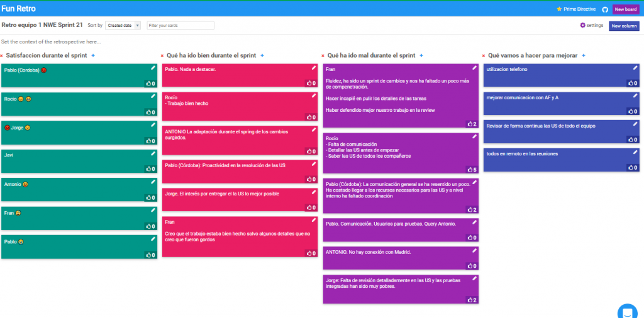Open the 'Created date' sort dropdown

tap(123, 26)
